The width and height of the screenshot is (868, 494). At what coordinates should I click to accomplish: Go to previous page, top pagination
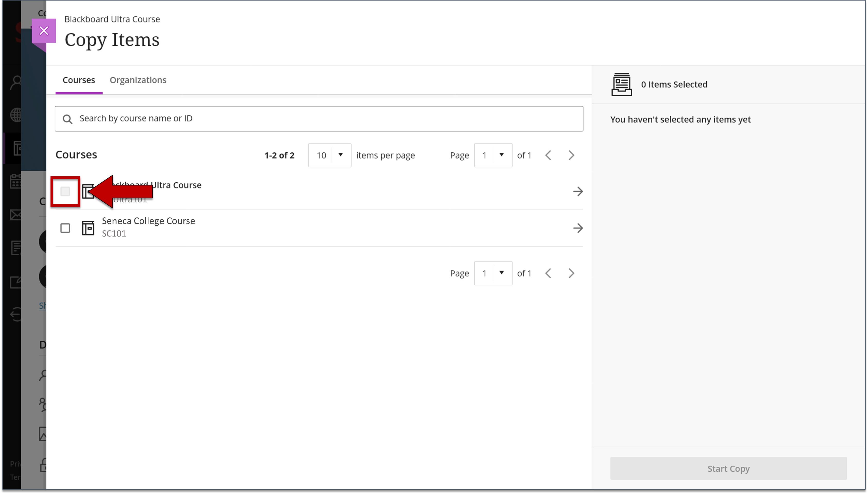pos(548,155)
